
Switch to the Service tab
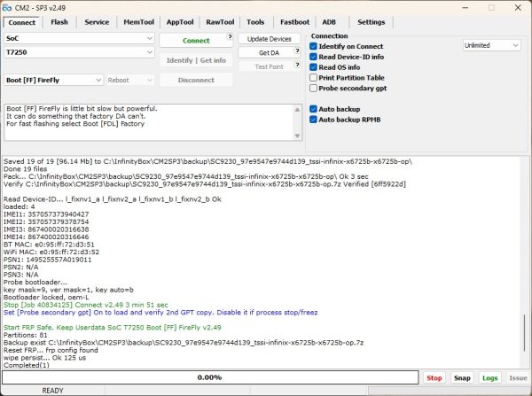click(x=97, y=22)
